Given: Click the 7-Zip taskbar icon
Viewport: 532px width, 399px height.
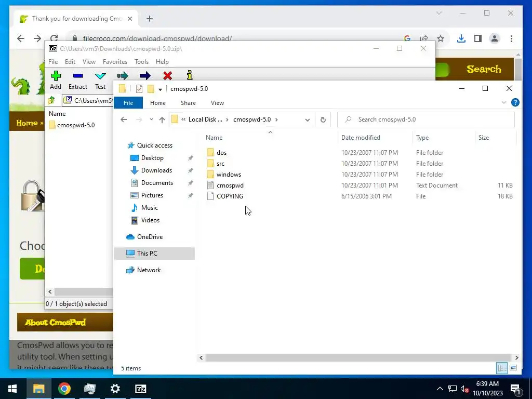Looking at the screenshot, I should [x=140, y=389].
